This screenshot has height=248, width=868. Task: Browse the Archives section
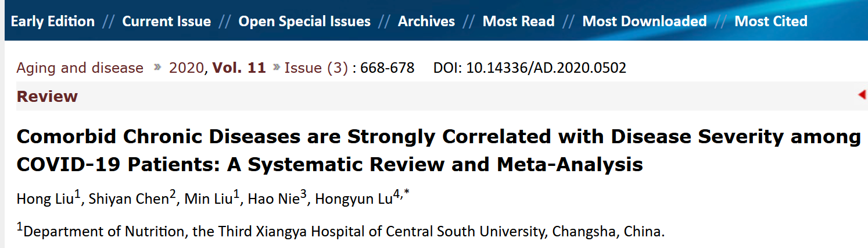pos(426,22)
